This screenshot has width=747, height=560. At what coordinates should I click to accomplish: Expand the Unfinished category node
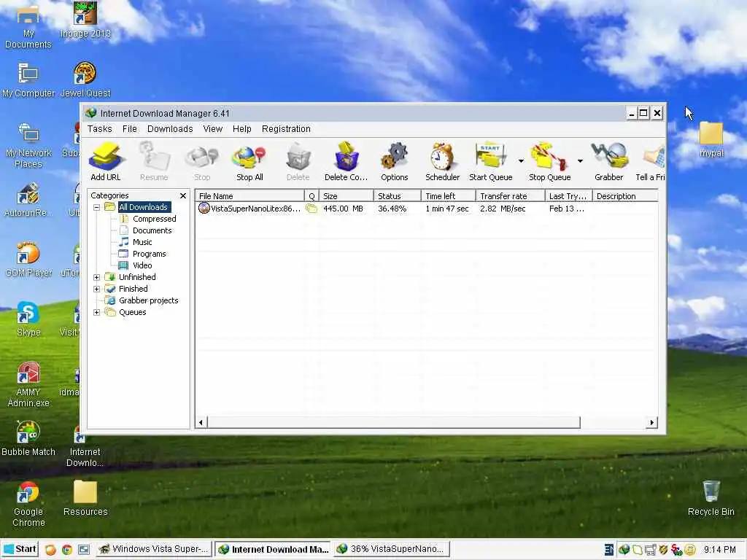coord(97,277)
